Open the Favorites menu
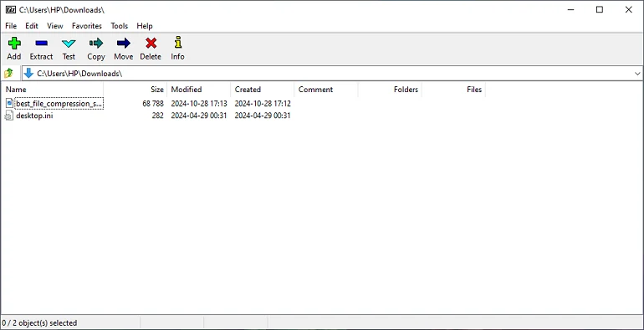Viewport: 644px width, 330px height. point(87,26)
